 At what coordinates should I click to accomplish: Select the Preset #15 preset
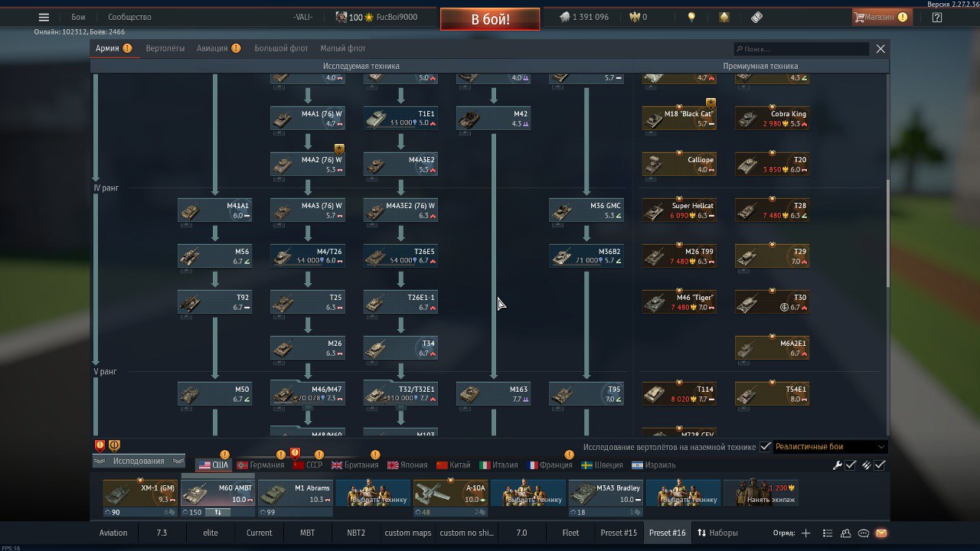618,533
